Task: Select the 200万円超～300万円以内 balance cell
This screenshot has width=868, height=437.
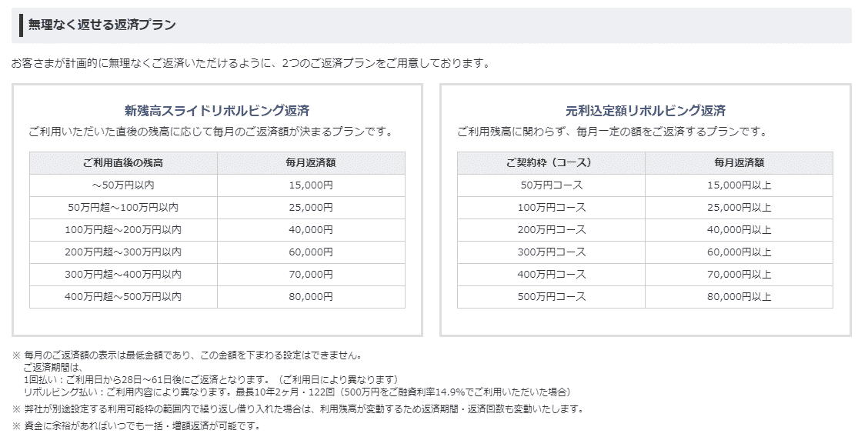Action: pos(123,252)
